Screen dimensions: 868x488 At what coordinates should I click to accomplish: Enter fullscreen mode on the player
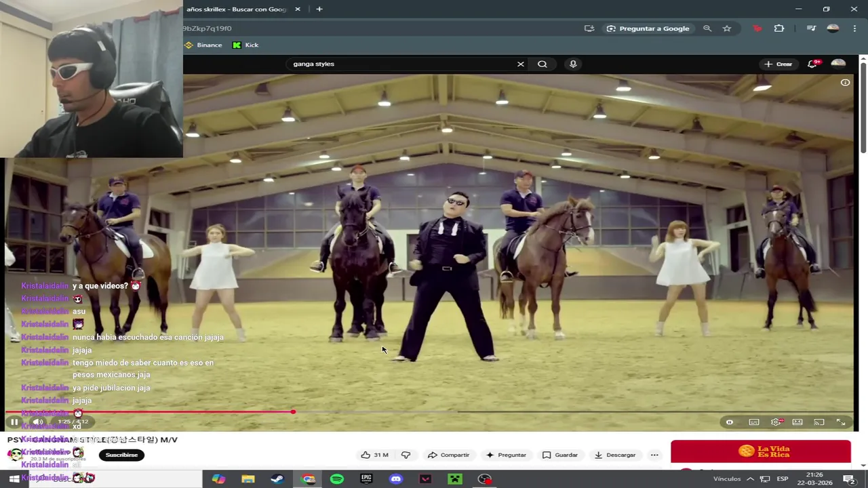click(x=841, y=422)
